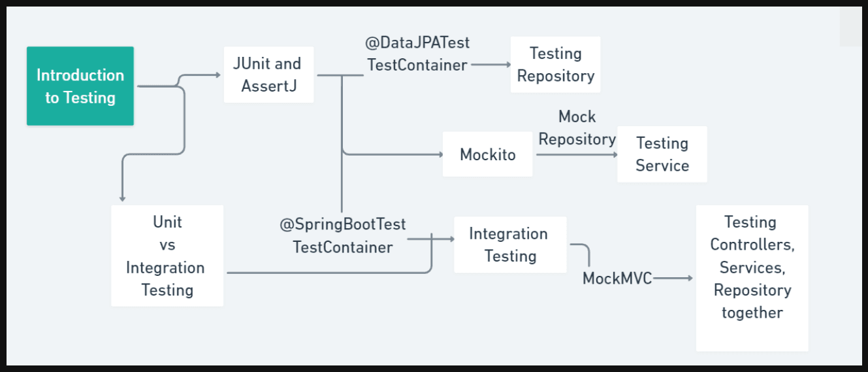Click the MockMVC connector label
This screenshot has height=372, width=868.
point(617,279)
